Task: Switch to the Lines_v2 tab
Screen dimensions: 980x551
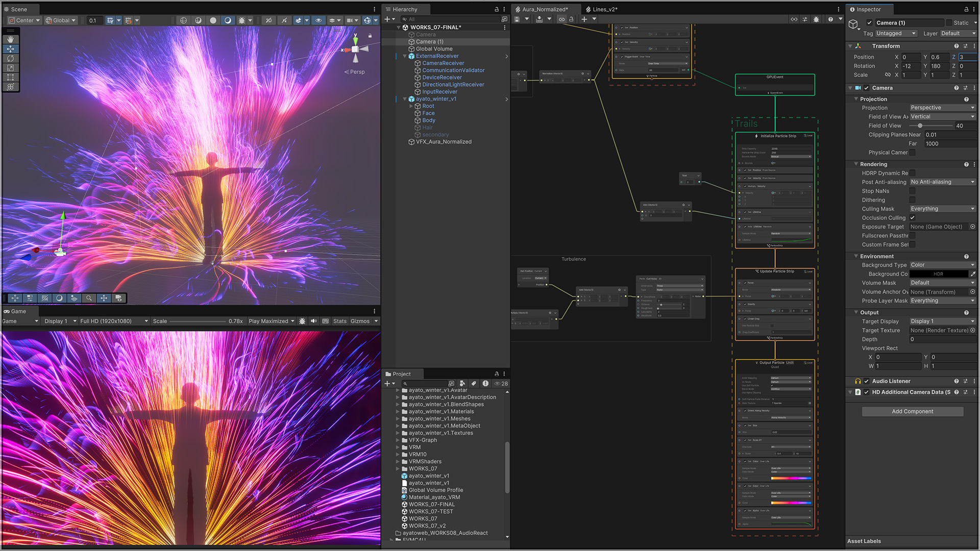Action: 604,9
